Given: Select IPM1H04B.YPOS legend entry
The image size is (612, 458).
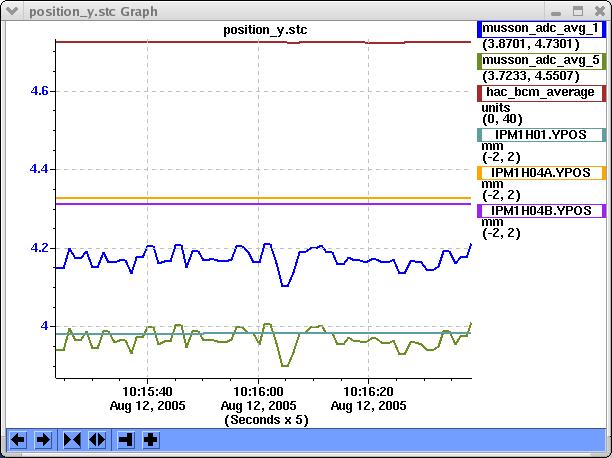Looking at the screenshot, I should click(541, 210).
